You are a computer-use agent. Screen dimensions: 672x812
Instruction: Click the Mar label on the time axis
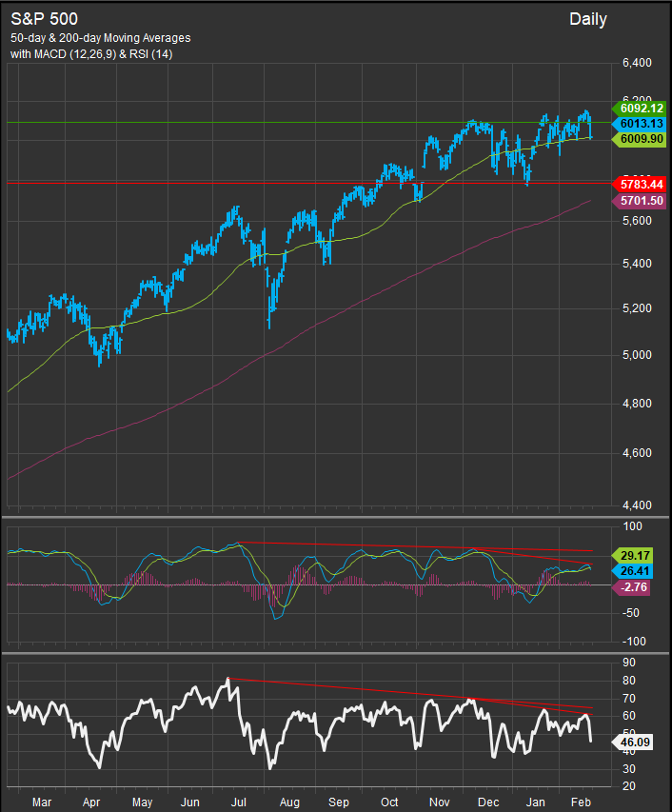tap(42, 802)
